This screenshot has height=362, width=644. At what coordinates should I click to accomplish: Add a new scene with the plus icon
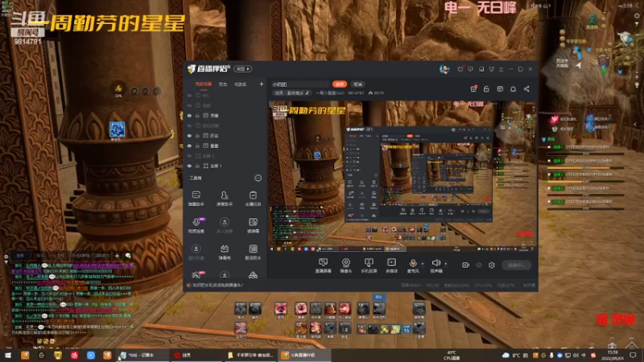(x=261, y=84)
